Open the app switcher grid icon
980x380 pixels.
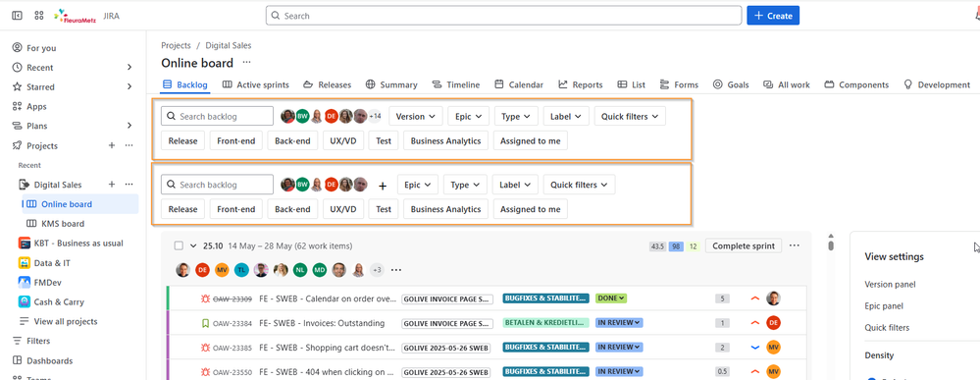(x=39, y=16)
